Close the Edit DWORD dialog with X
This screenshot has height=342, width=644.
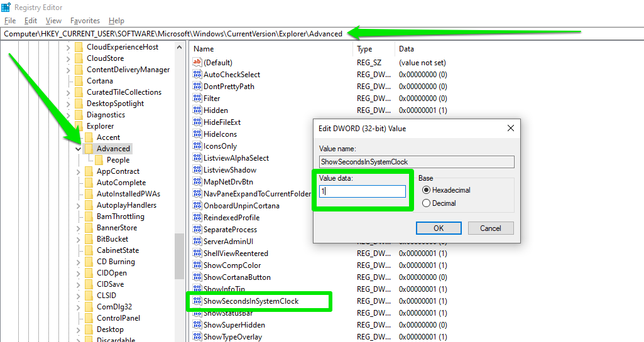click(511, 129)
